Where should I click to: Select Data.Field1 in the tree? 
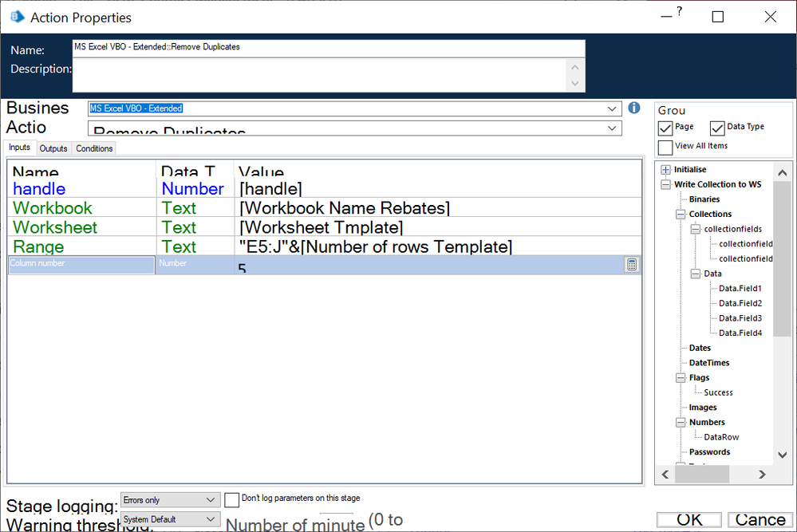point(740,289)
